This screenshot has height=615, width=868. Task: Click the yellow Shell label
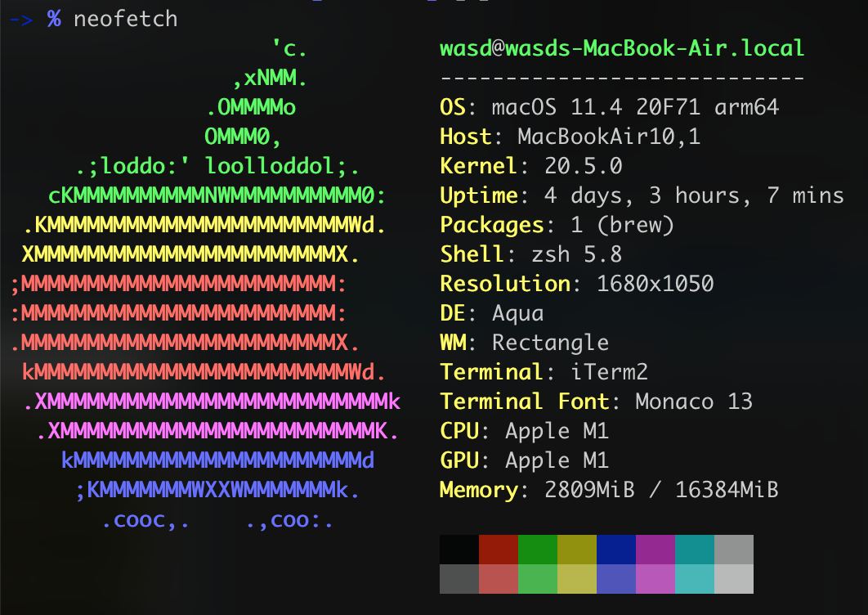tap(472, 254)
